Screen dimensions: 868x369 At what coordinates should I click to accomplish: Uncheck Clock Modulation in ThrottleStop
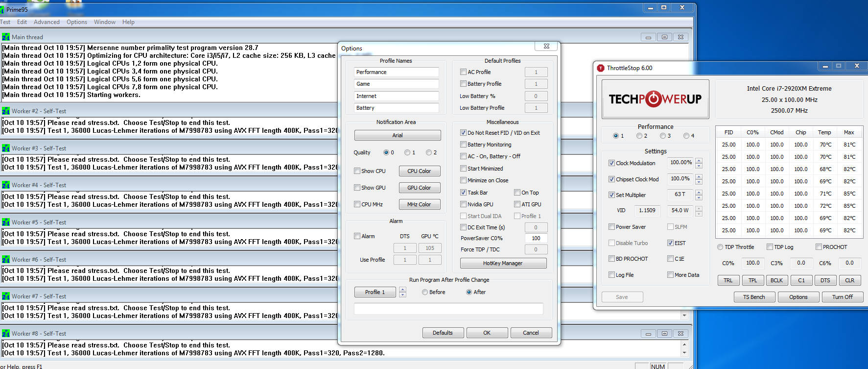(611, 163)
